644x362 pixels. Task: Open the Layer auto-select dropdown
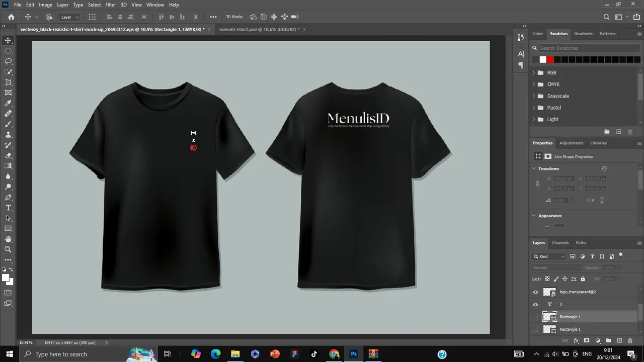click(x=70, y=17)
